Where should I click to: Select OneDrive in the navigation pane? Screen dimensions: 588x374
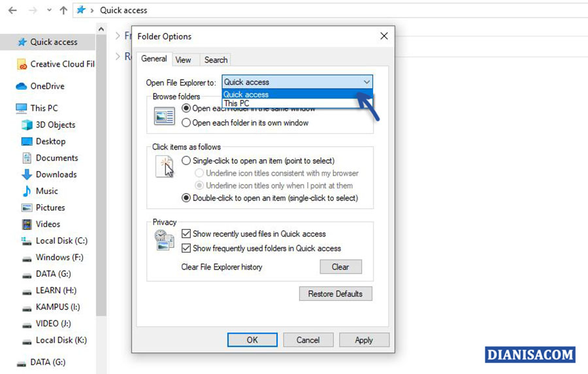(x=47, y=86)
